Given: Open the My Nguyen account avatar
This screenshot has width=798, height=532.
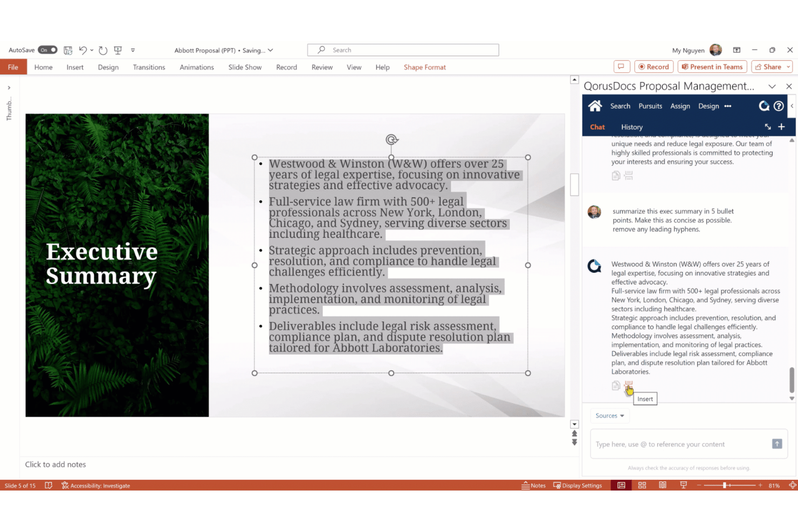Looking at the screenshot, I should pyautogui.click(x=716, y=50).
